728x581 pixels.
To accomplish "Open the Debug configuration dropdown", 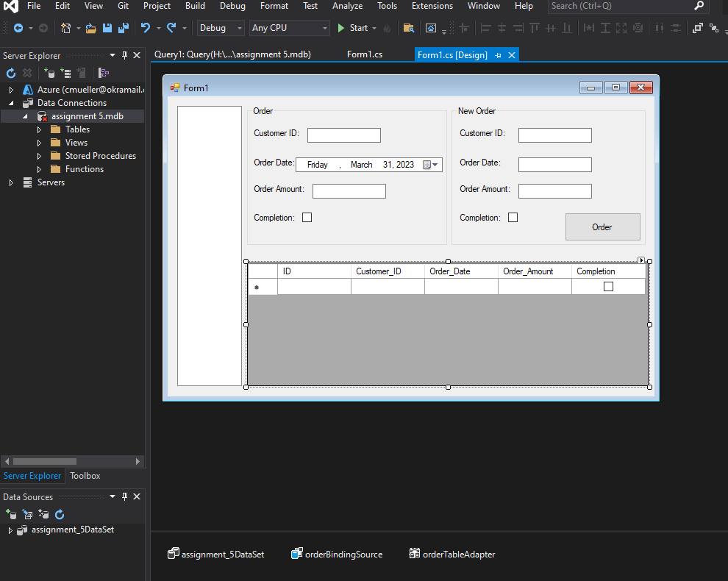I will click(221, 28).
